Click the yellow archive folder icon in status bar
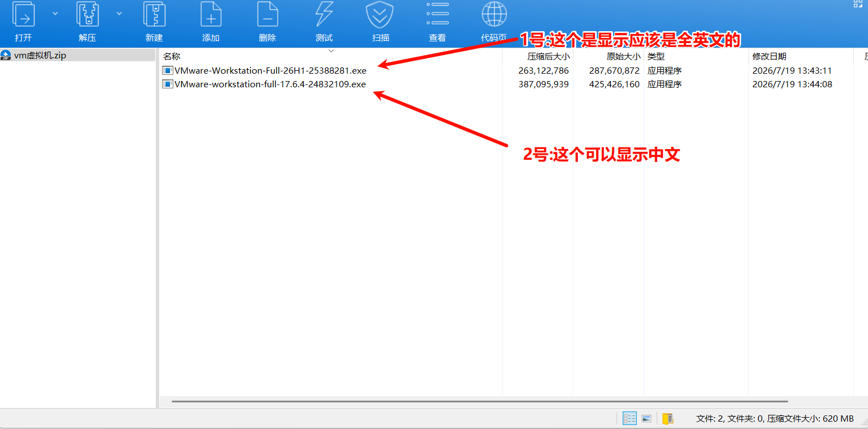868x429 pixels. 668,418
